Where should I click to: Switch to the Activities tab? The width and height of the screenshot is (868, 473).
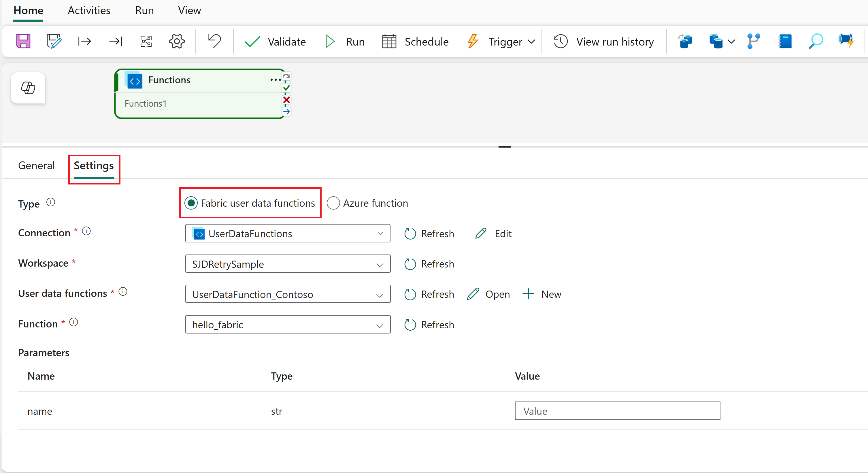point(89,10)
